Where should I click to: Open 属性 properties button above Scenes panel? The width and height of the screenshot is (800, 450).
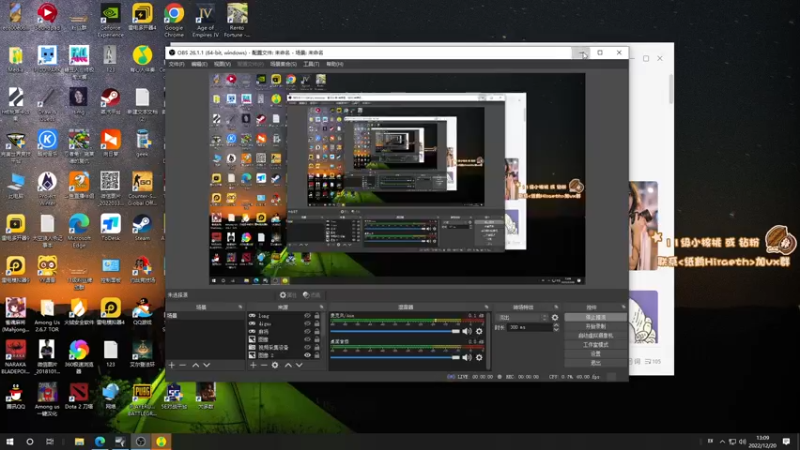coord(288,295)
